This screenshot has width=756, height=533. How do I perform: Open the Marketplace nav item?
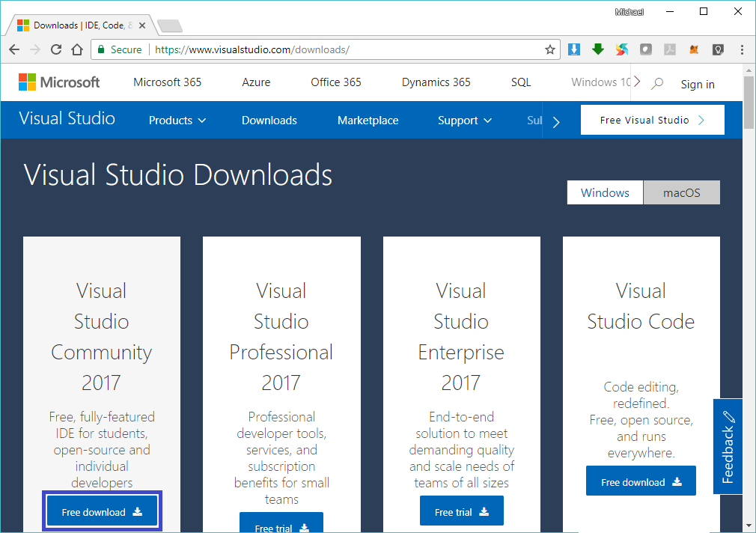point(368,120)
